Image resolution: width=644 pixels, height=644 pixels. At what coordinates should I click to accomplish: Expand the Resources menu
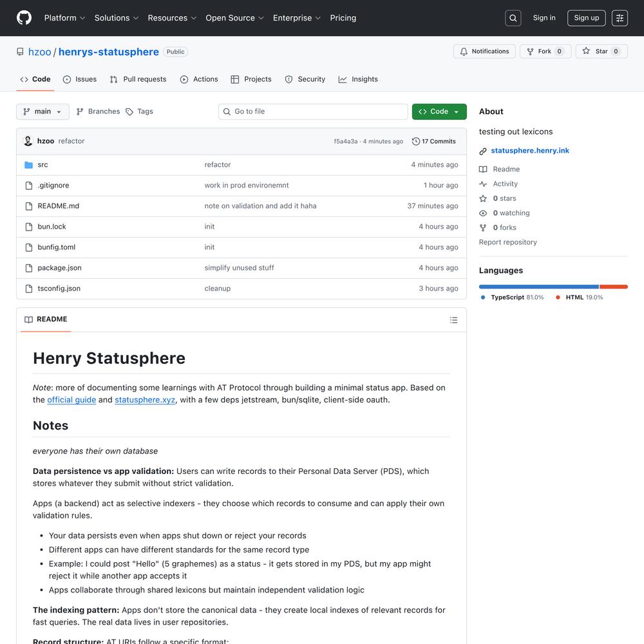pos(172,18)
